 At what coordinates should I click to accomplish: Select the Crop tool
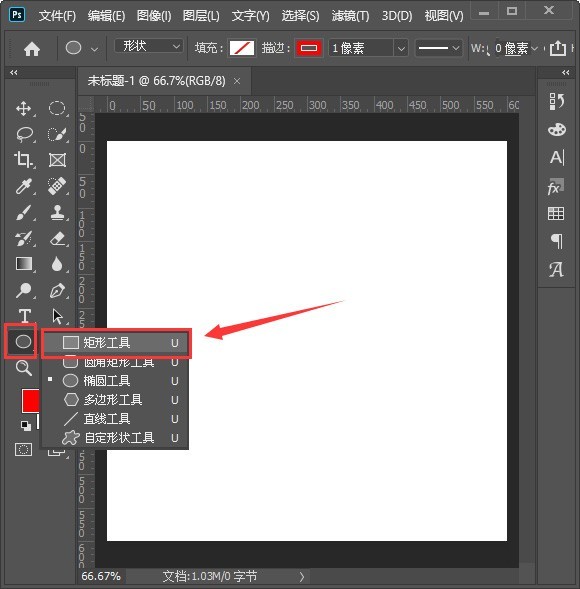[x=24, y=160]
